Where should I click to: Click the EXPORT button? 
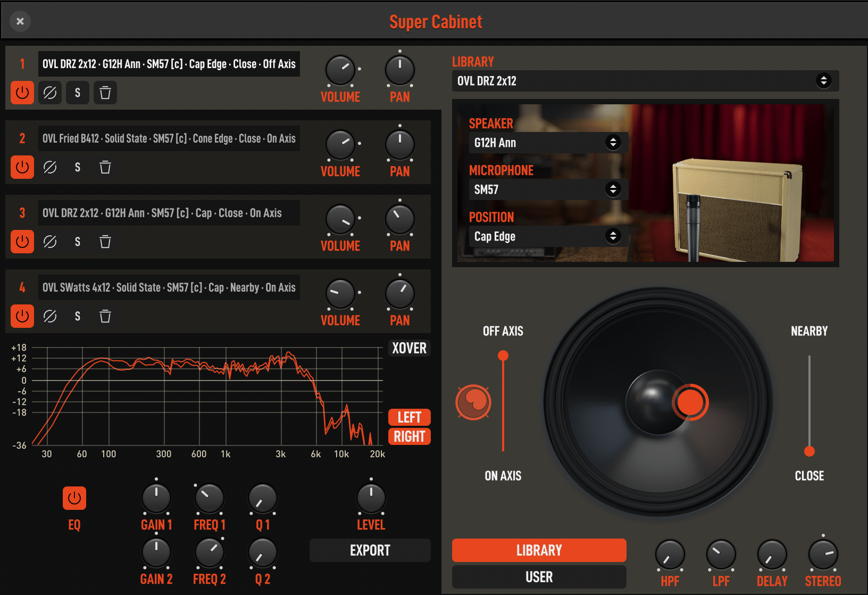370,550
